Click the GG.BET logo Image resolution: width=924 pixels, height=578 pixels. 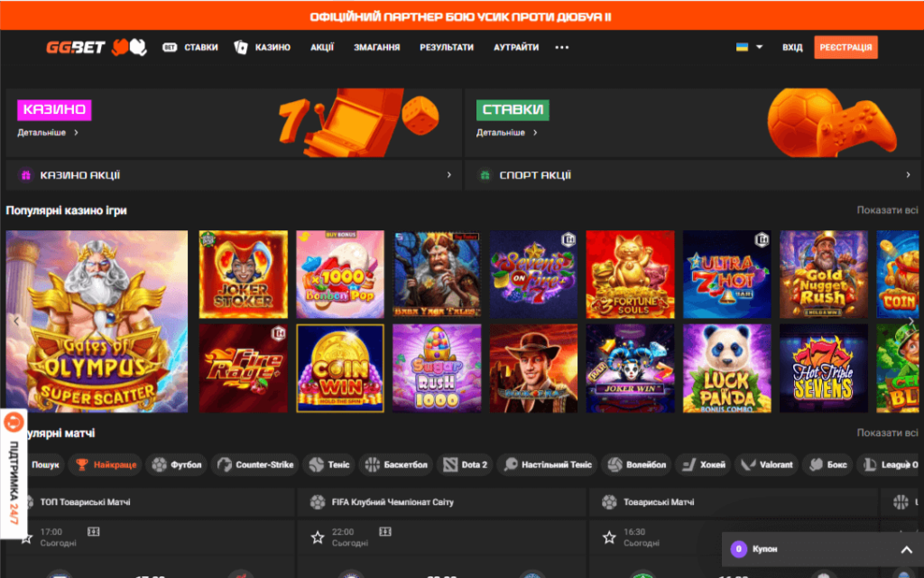(x=76, y=47)
